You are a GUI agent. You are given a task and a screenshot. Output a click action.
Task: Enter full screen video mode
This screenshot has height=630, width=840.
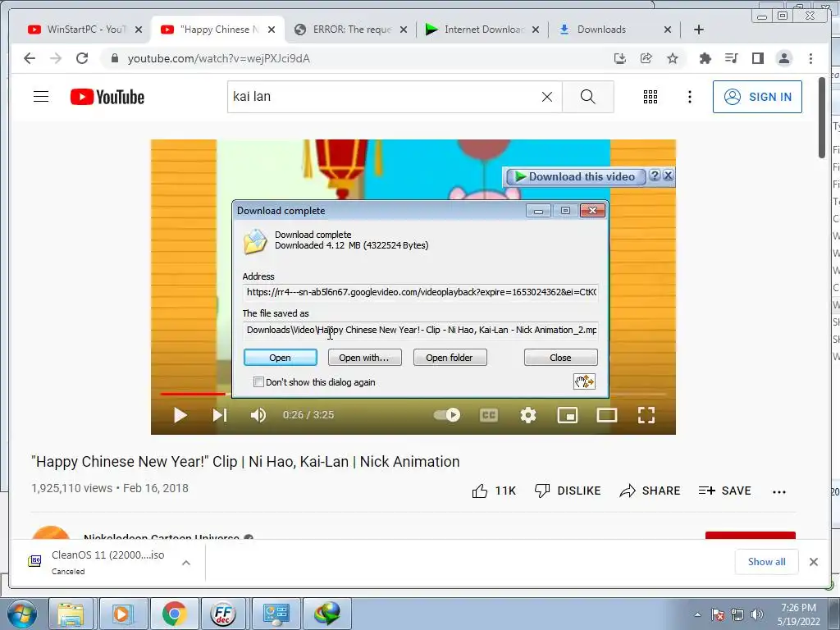point(646,415)
